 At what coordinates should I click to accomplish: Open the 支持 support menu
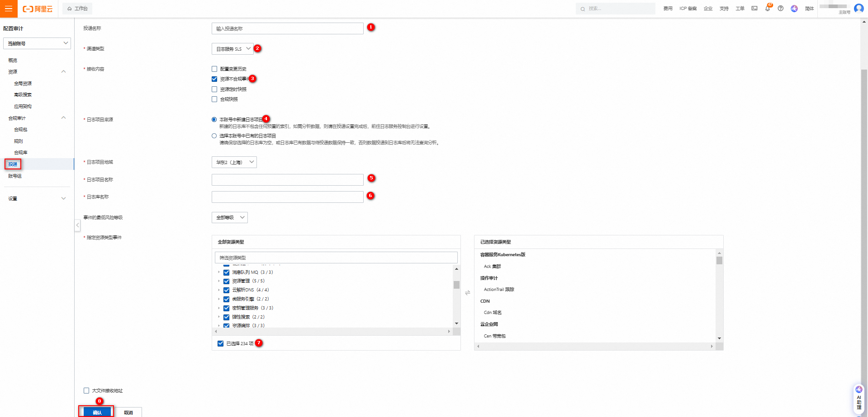[x=724, y=9]
